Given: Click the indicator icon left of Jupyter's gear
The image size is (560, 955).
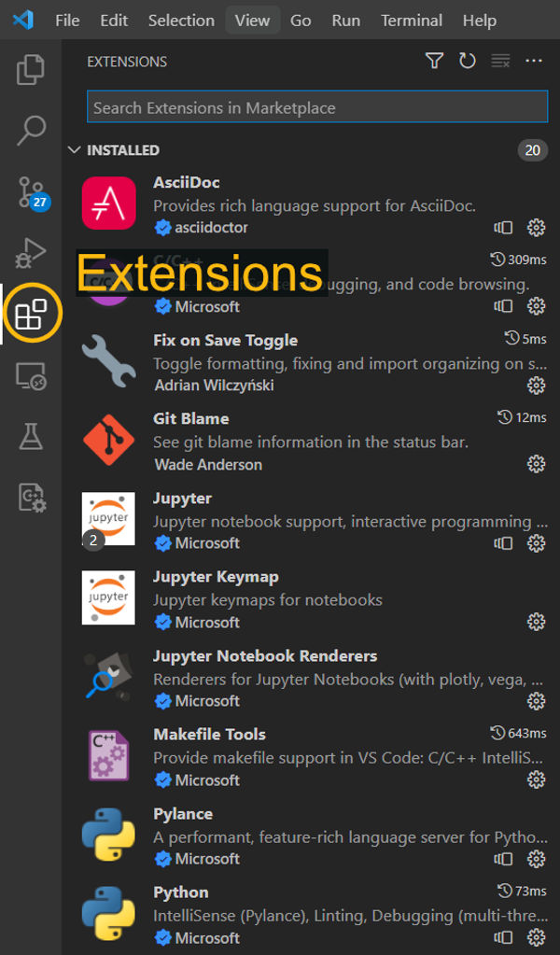Looking at the screenshot, I should [x=503, y=542].
